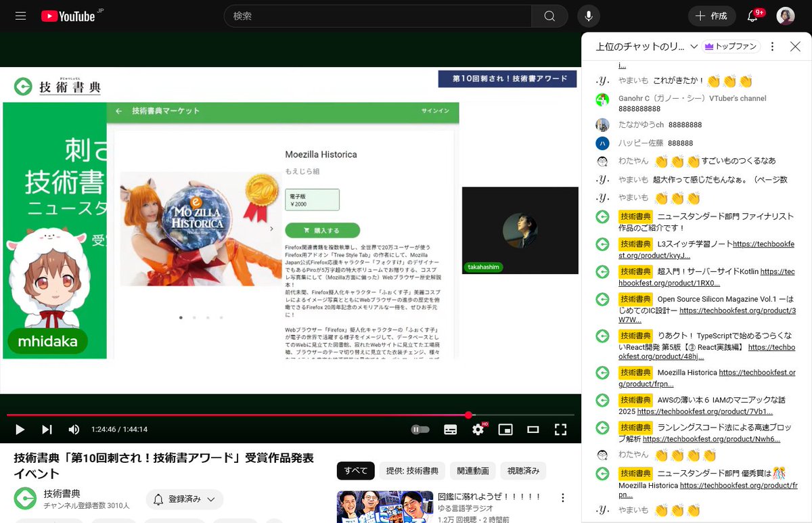812x523 pixels.
Task: Click the search magnifier button
Action: (x=549, y=16)
